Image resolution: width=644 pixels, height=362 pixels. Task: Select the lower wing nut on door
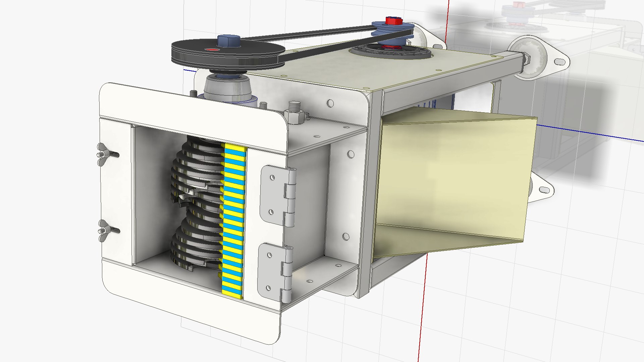pos(107,231)
